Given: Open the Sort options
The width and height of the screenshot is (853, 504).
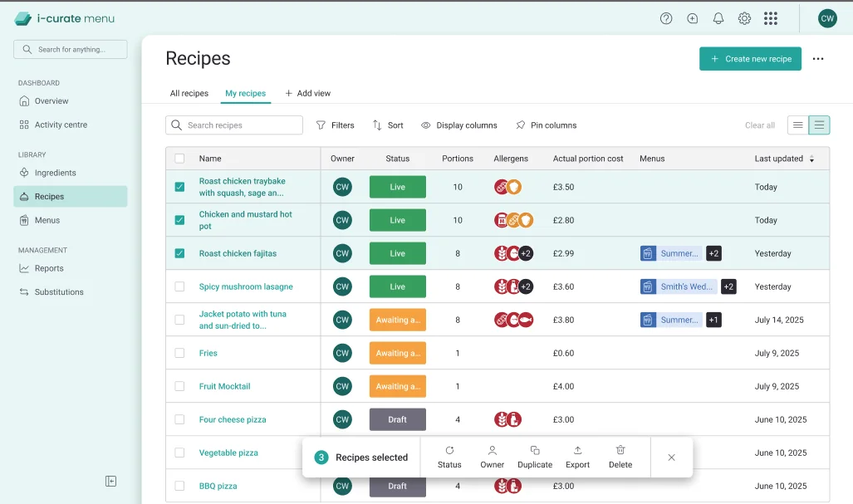Looking at the screenshot, I should click(x=388, y=125).
